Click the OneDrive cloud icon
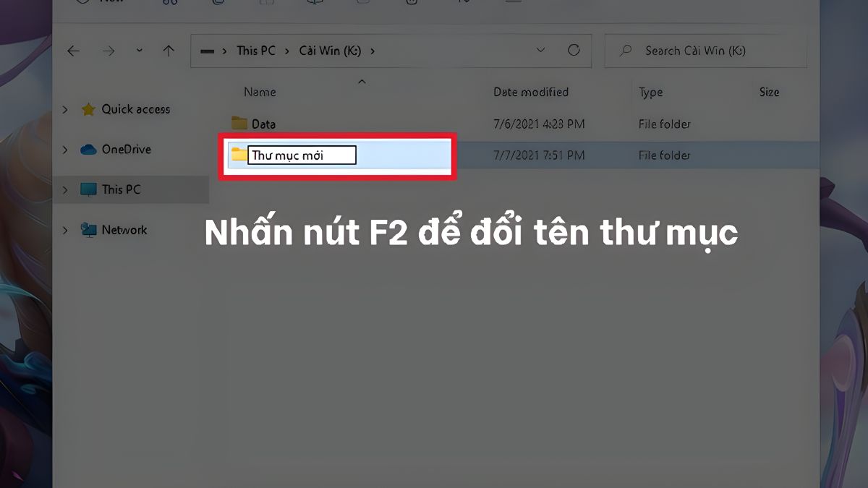This screenshot has height=488, width=868. coord(88,150)
